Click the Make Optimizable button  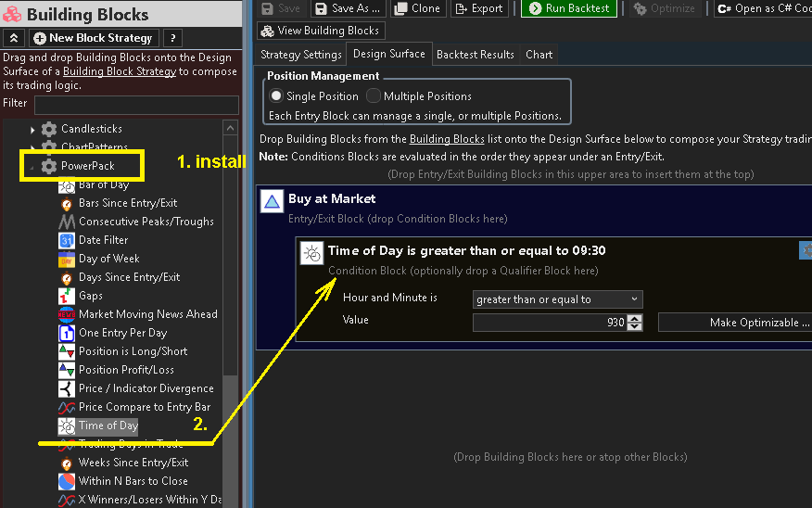(733, 323)
